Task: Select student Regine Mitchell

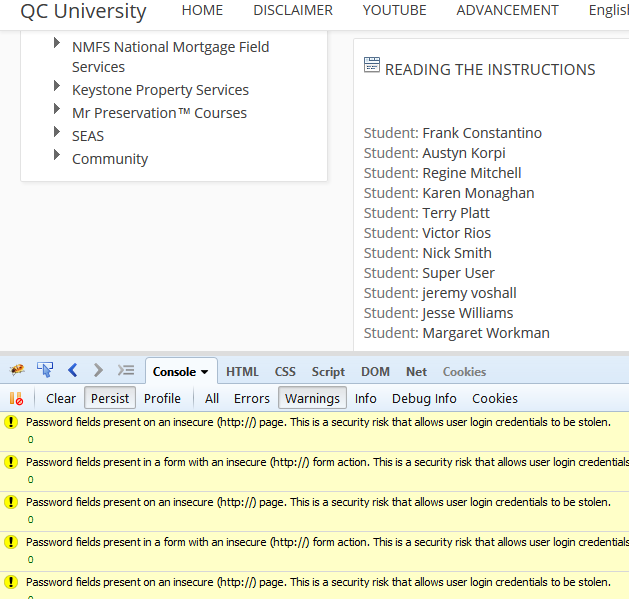Action: (x=472, y=173)
